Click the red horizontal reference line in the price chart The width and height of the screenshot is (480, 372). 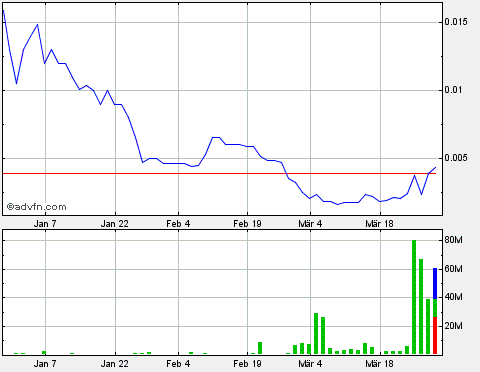(x=219, y=173)
